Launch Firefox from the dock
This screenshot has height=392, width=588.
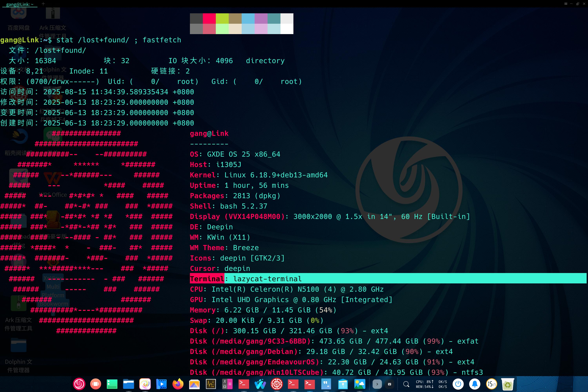[178, 384]
